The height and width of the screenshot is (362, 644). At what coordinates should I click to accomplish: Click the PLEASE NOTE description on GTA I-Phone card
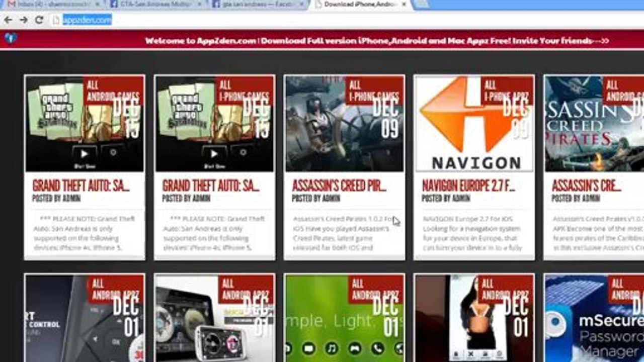click(x=214, y=233)
